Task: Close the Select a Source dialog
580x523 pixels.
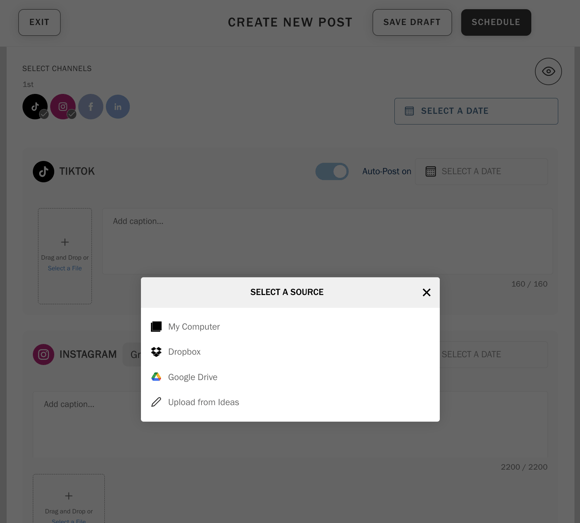Action: [x=426, y=293]
